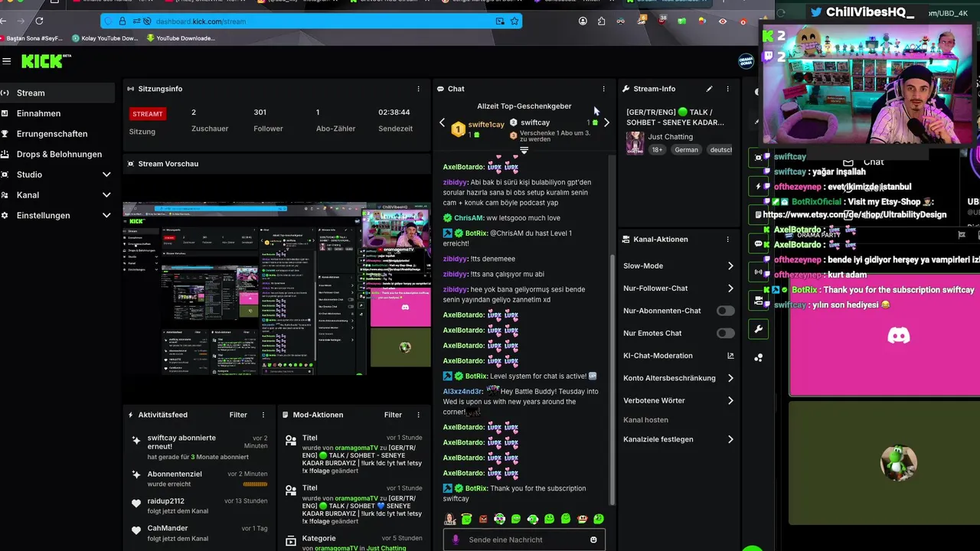Screen dimensions: 980x551
Task: Click the 18+ tag chip
Action: pyautogui.click(x=657, y=150)
